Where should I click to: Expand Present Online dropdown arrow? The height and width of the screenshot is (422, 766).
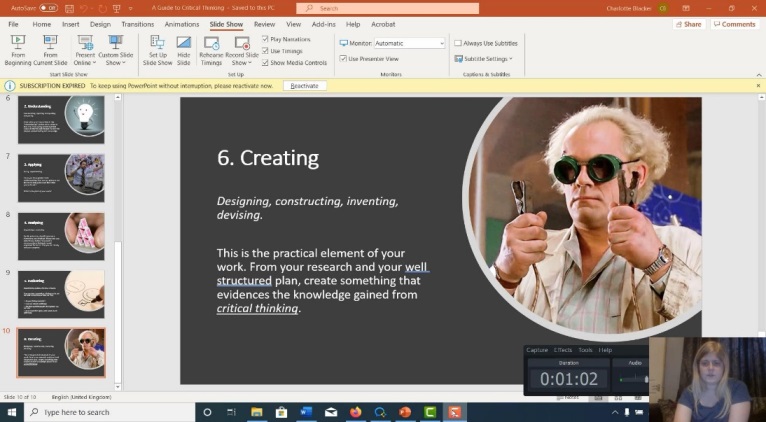pos(95,63)
